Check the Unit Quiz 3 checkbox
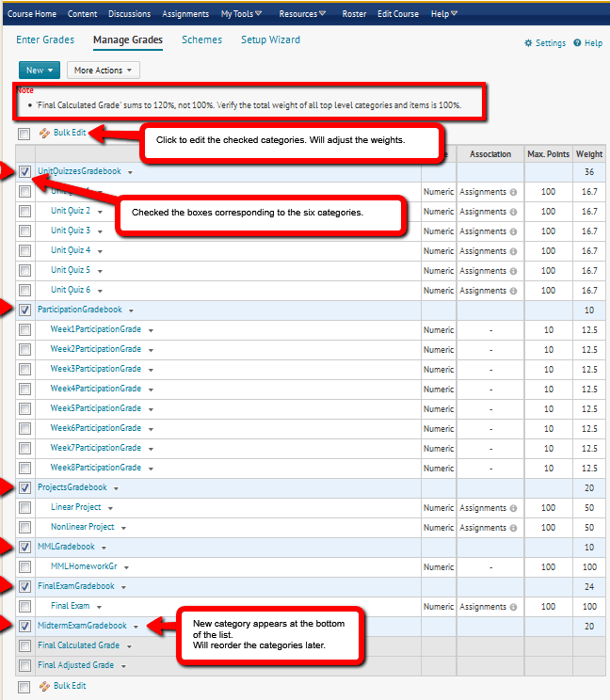610x700 pixels. [x=24, y=231]
